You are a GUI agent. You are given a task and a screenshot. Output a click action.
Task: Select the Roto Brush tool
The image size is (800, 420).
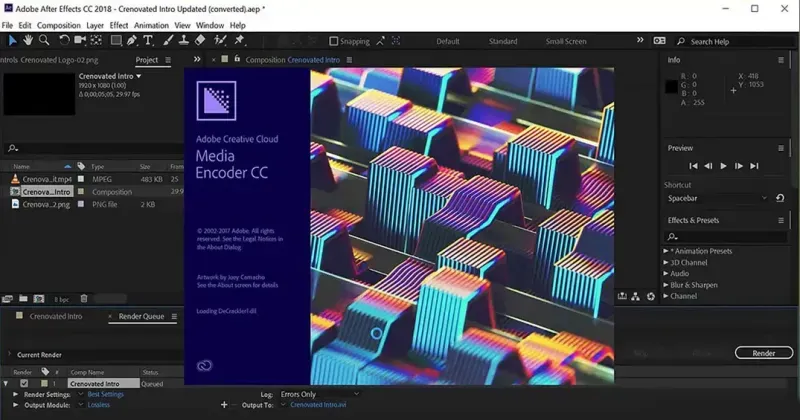(220, 40)
